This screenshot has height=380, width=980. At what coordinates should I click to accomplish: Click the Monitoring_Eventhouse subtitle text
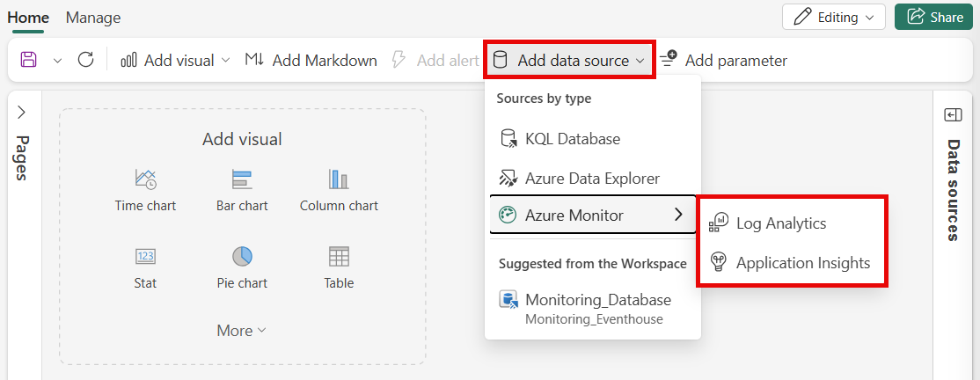[594, 319]
